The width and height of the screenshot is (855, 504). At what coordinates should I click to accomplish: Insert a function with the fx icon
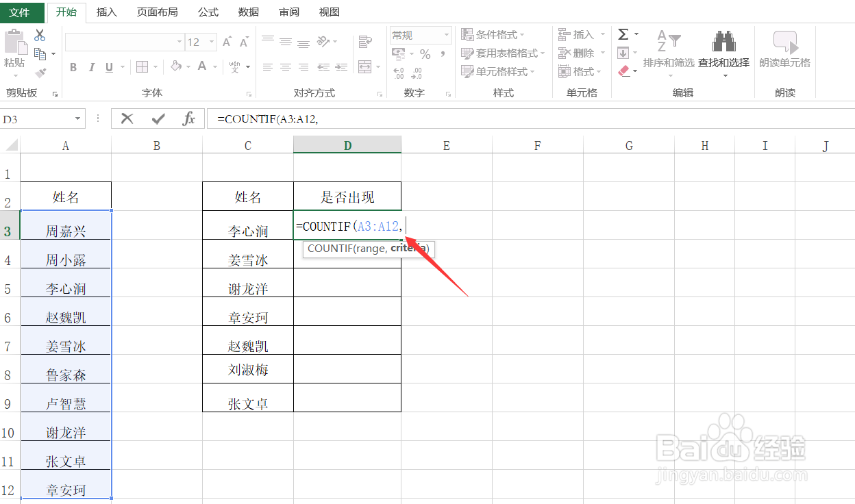tap(190, 118)
